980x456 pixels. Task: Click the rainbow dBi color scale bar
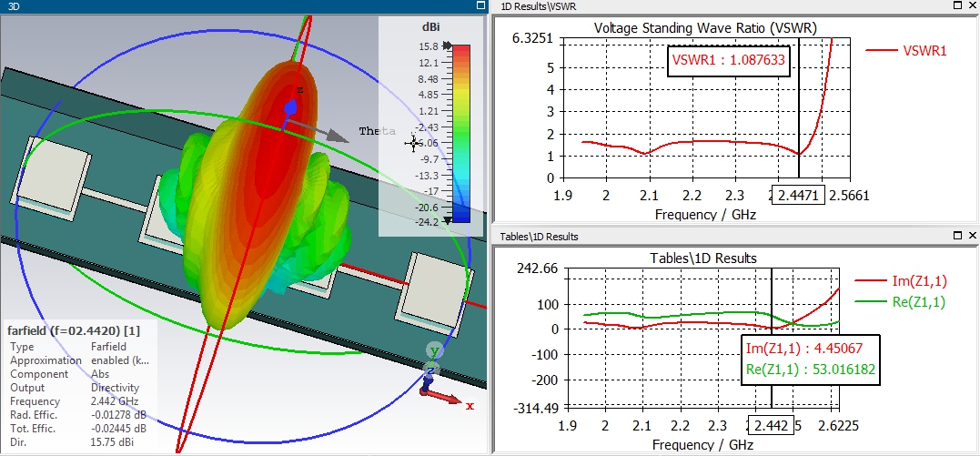pos(460,133)
